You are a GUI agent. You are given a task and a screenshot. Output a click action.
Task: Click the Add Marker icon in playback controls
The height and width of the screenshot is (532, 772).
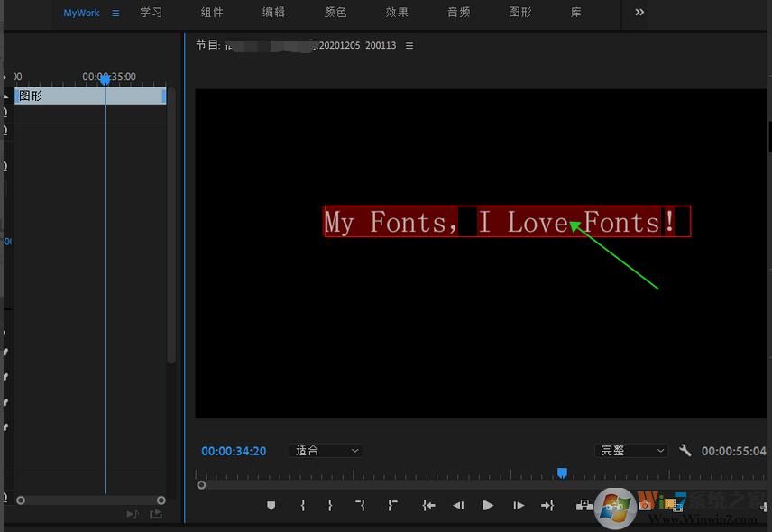coord(271,505)
